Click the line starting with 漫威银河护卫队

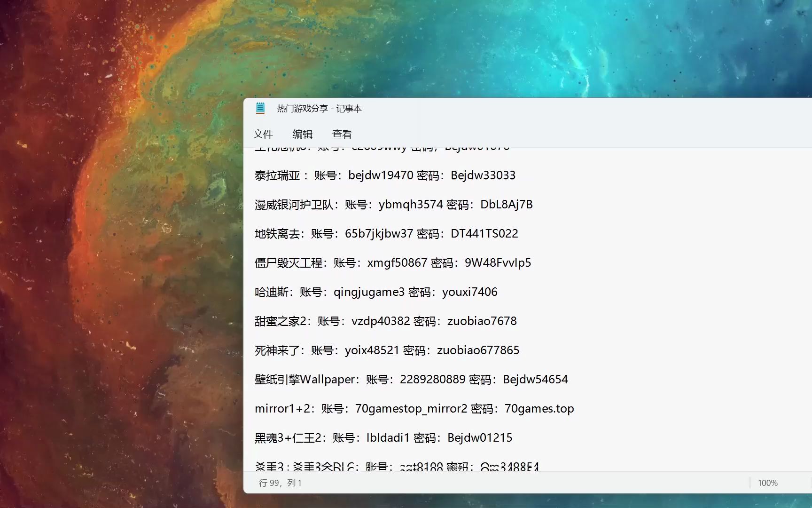pyautogui.click(x=394, y=205)
